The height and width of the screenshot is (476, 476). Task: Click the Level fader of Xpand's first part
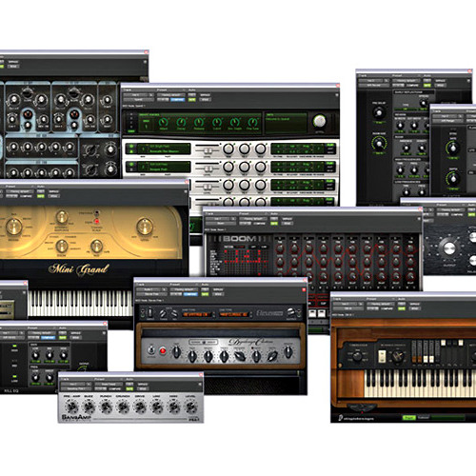[208, 150]
